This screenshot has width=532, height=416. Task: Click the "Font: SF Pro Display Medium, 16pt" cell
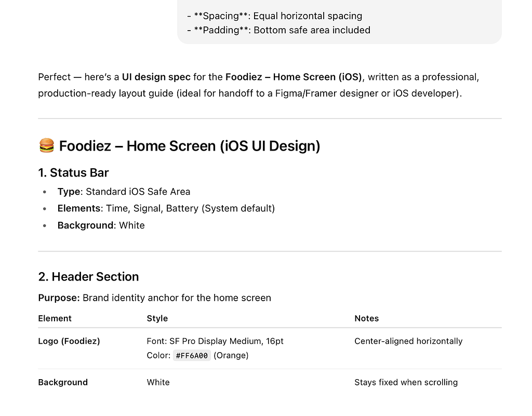tap(215, 341)
